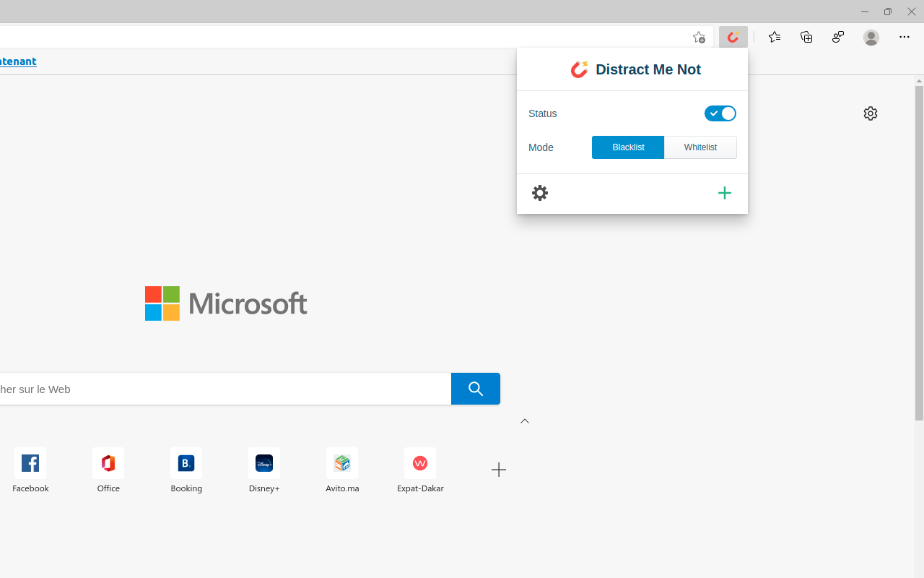924x578 pixels.
Task: Open the browser profile avatar
Action: coord(871,37)
